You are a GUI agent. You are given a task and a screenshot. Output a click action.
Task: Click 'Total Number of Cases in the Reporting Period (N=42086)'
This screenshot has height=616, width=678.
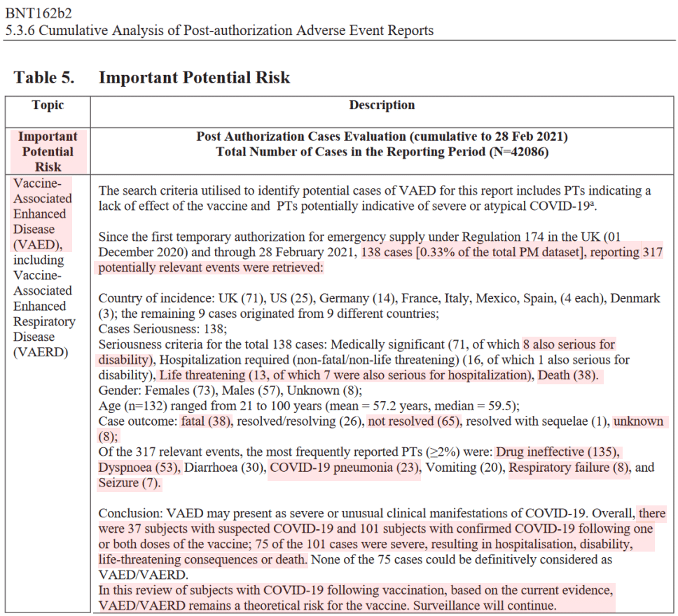tap(382, 152)
